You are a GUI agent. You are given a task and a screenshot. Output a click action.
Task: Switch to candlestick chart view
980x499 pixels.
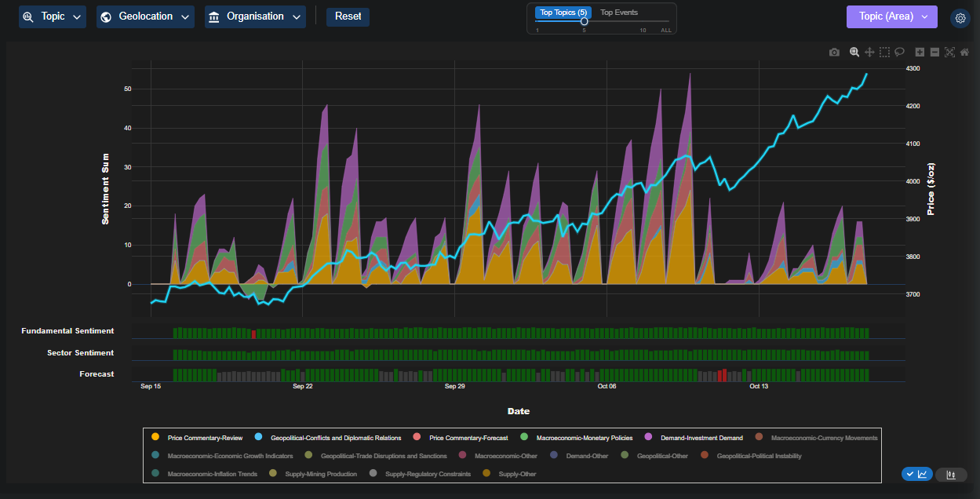pos(951,474)
